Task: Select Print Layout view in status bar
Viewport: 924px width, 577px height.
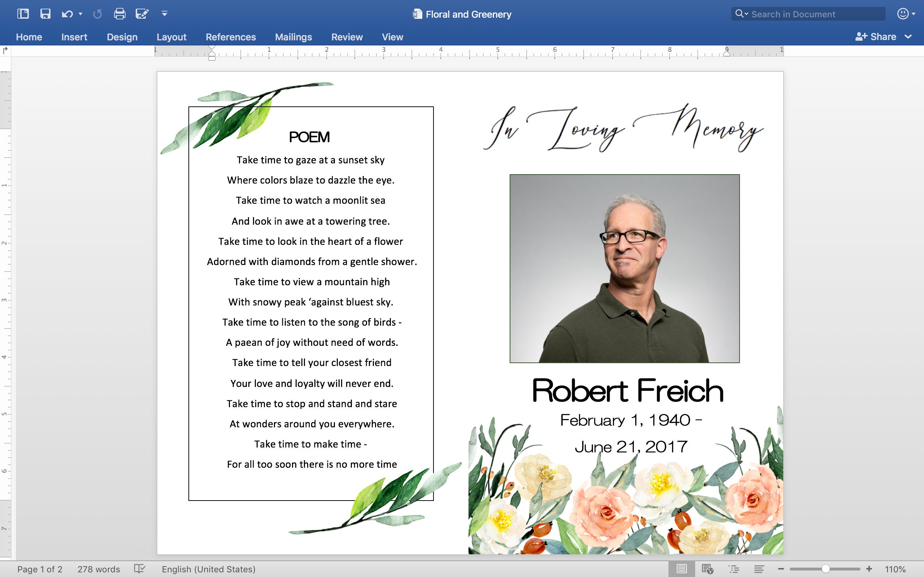Action: click(682, 569)
